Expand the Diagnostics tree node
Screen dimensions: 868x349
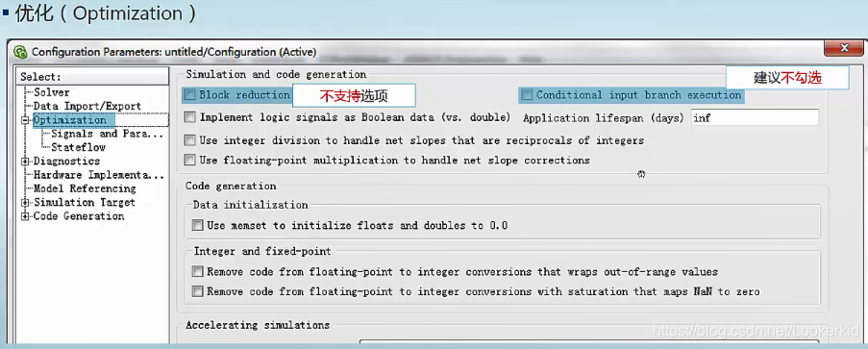click(x=25, y=162)
